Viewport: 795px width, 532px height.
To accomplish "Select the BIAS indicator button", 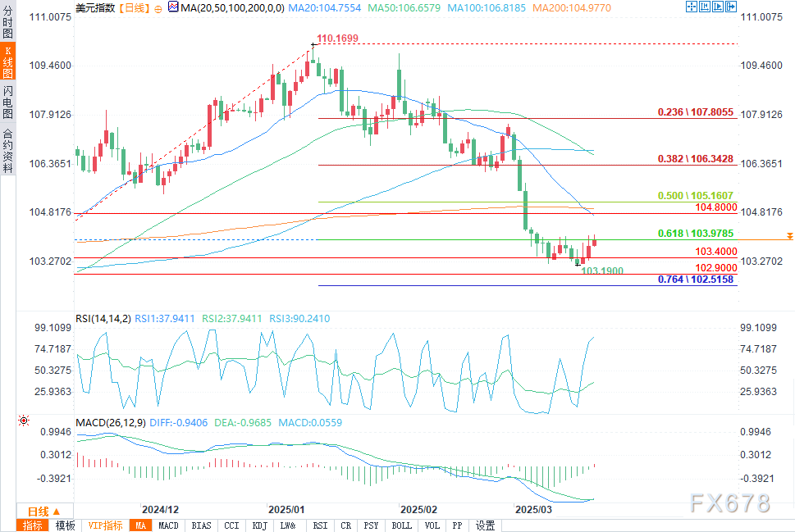I will pos(201,525).
